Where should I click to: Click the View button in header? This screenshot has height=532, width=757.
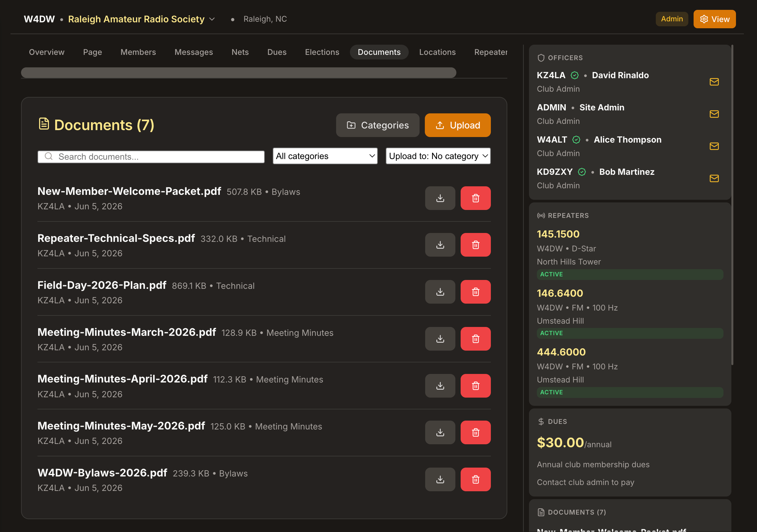click(x=714, y=19)
